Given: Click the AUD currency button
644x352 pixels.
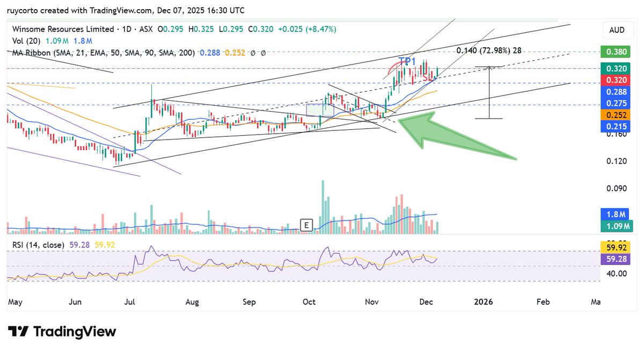Looking at the screenshot, I should [x=618, y=31].
